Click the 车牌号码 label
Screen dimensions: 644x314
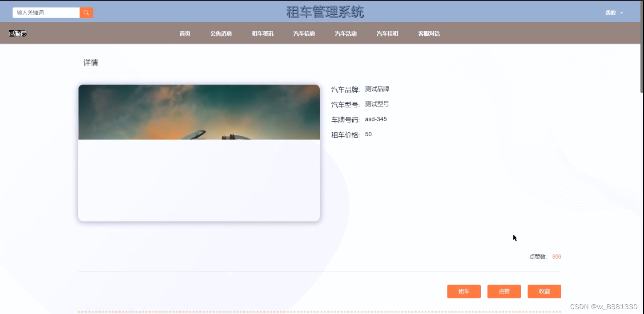coord(346,120)
